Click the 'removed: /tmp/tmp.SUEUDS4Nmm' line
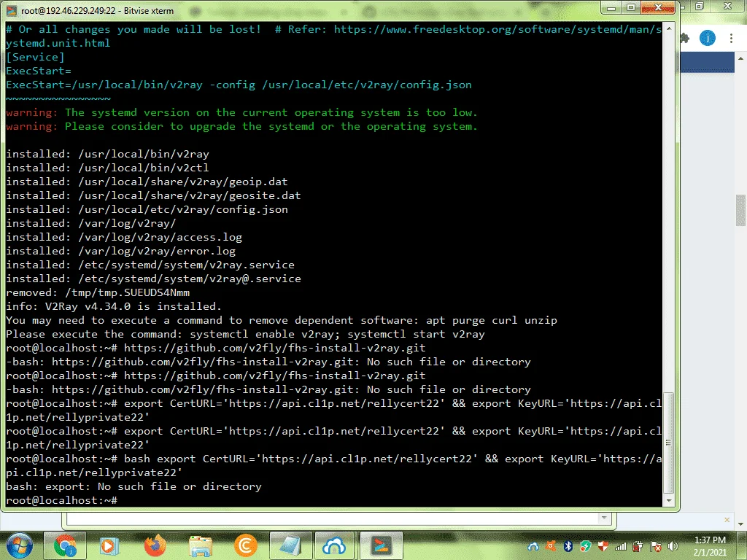 pos(98,292)
